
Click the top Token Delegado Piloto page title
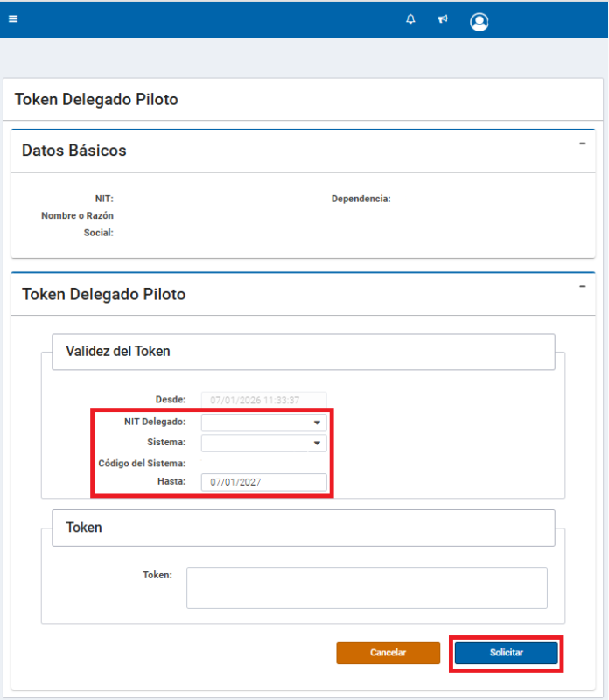click(96, 100)
